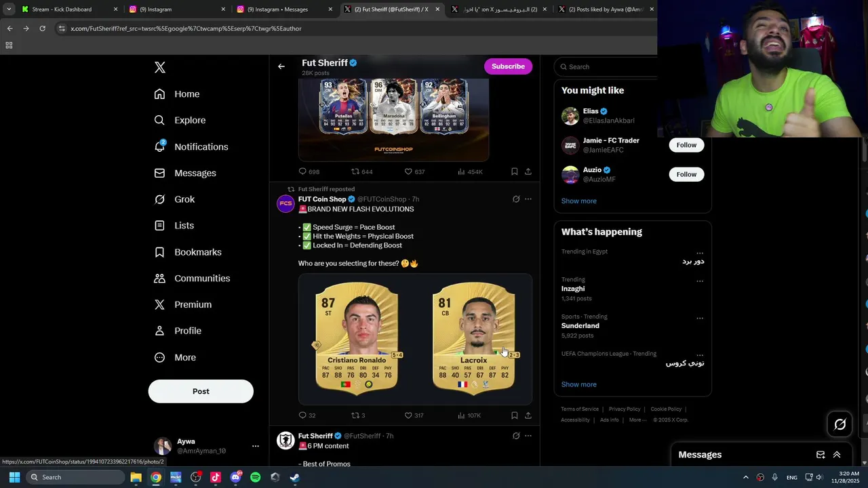Open account menu next to Aywa
The width and height of the screenshot is (868, 488).
pos(255,446)
